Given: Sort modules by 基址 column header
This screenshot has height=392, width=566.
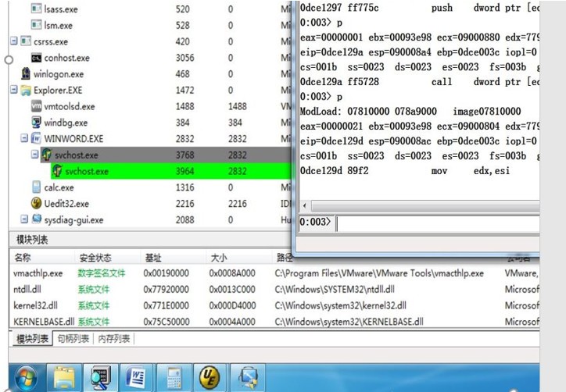Looking at the screenshot, I should [152, 258].
